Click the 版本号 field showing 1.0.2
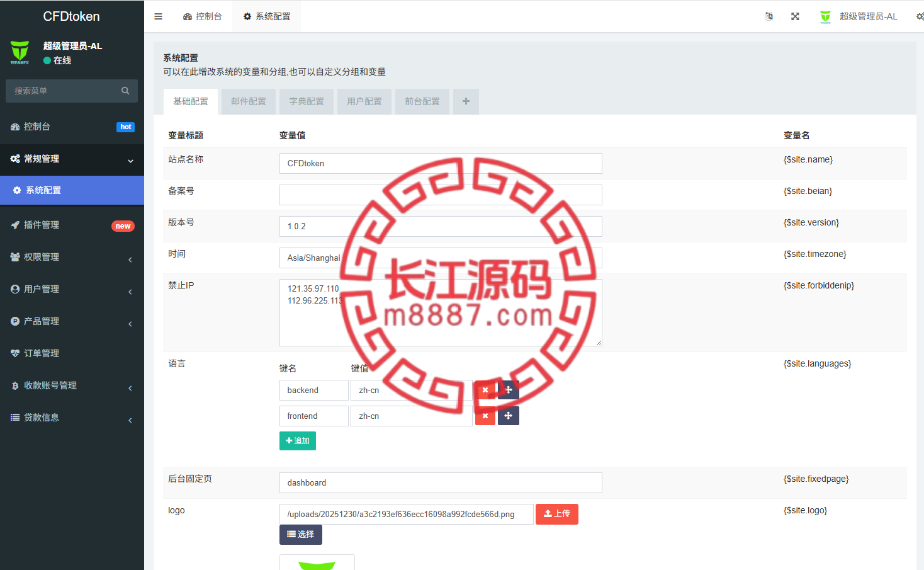 [441, 226]
